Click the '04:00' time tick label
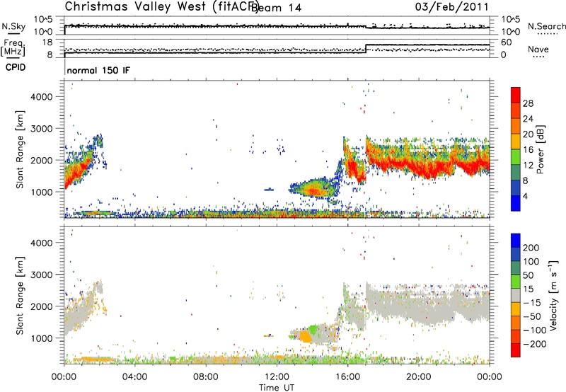 tap(134, 377)
